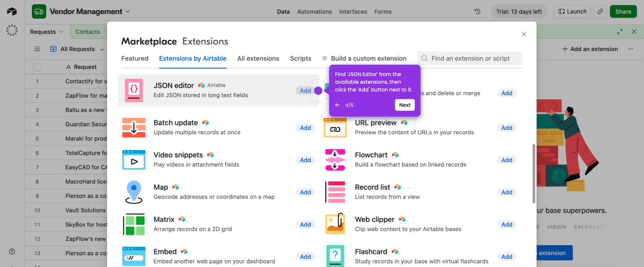Click the help question mark icon

coord(12,251)
